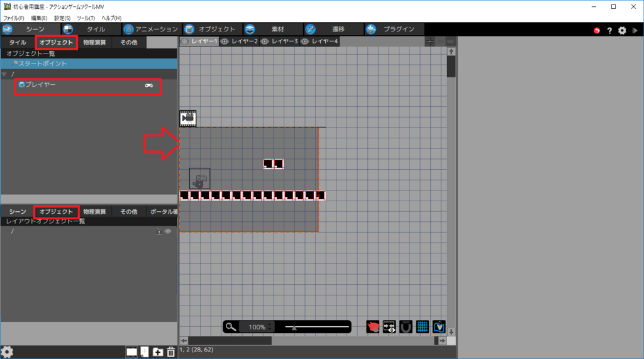
Task: Select the player object placed on canvas
Action: click(199, 179)
